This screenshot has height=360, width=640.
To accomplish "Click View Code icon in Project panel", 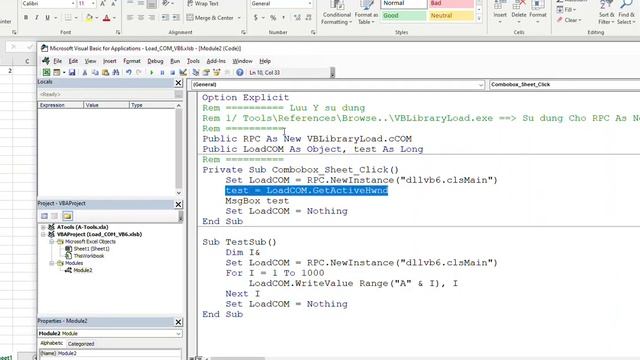I will click(44, 216).
